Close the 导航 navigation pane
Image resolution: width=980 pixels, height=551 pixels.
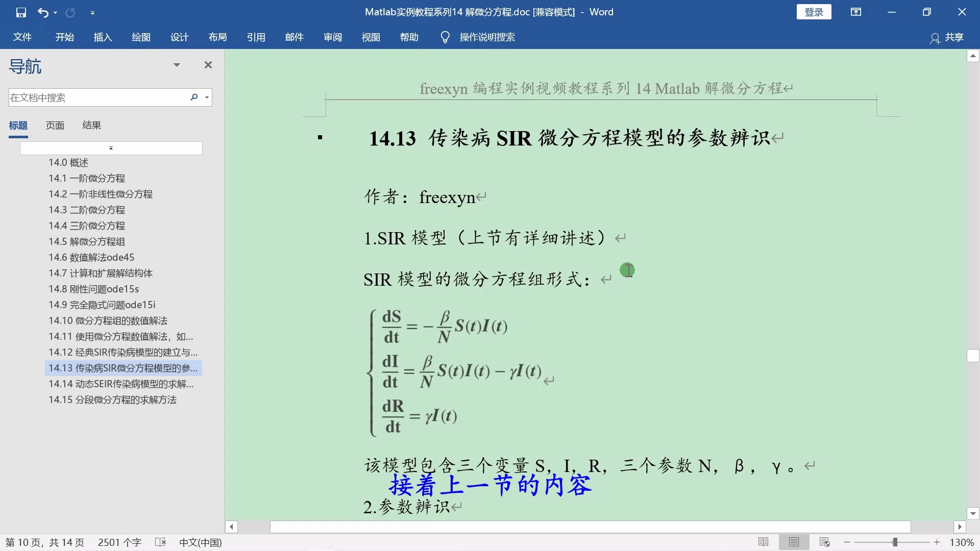208,65
